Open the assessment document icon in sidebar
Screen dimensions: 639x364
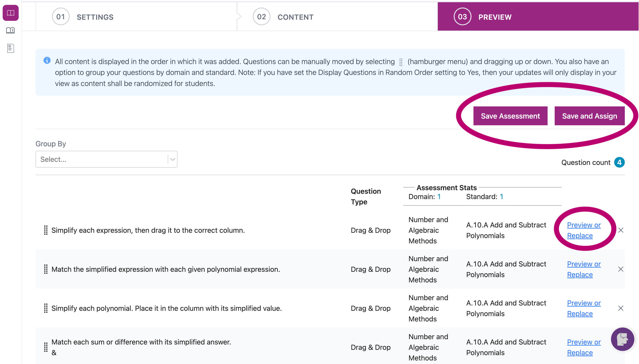click(10, 48)
